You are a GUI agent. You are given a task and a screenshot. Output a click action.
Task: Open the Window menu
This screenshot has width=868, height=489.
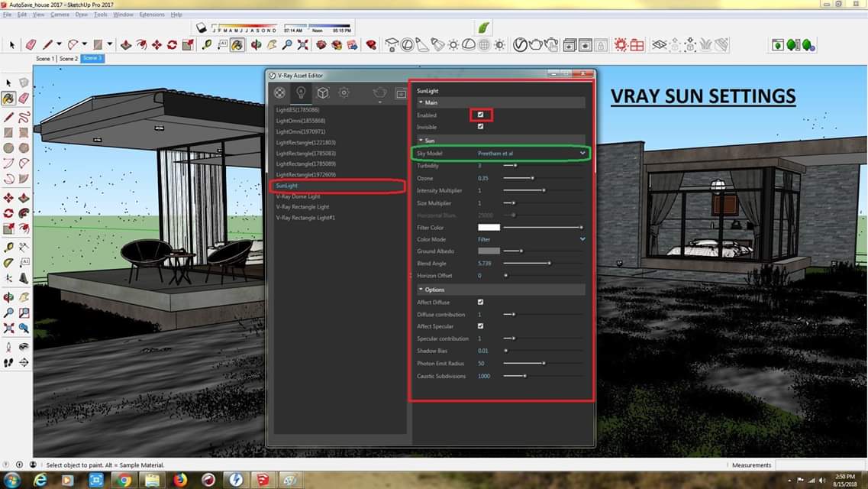tap(123, 15)
